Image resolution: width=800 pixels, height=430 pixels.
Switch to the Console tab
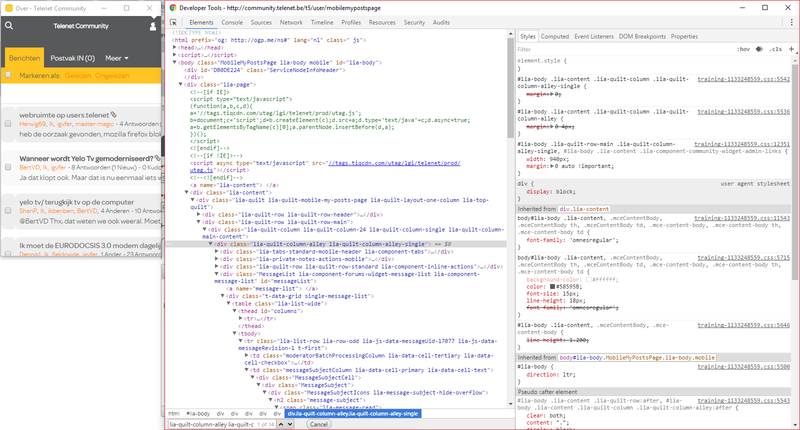pyautogui.click(x=232, y=22)
